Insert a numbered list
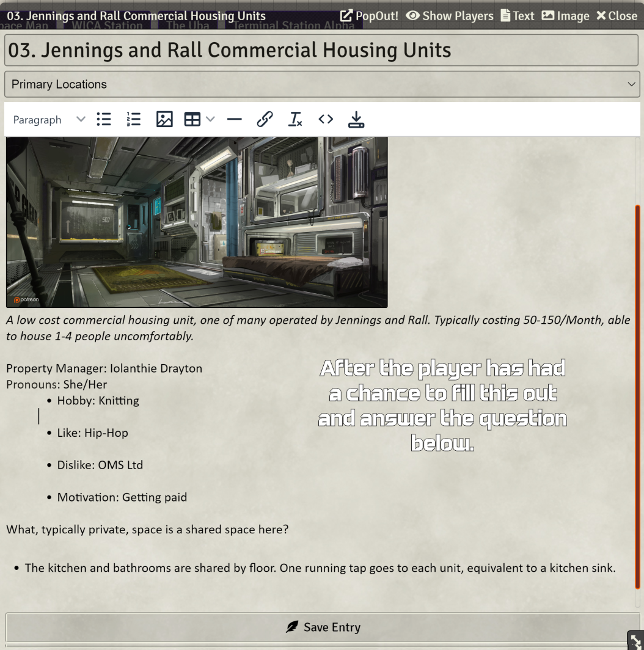 click(x=134, y=119)
